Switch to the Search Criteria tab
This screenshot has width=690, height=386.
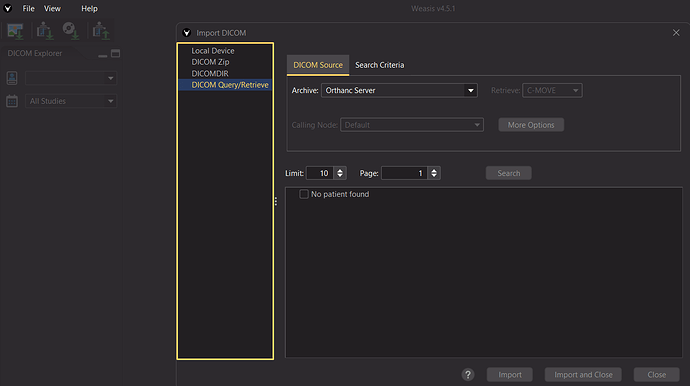tap(379, 65)
